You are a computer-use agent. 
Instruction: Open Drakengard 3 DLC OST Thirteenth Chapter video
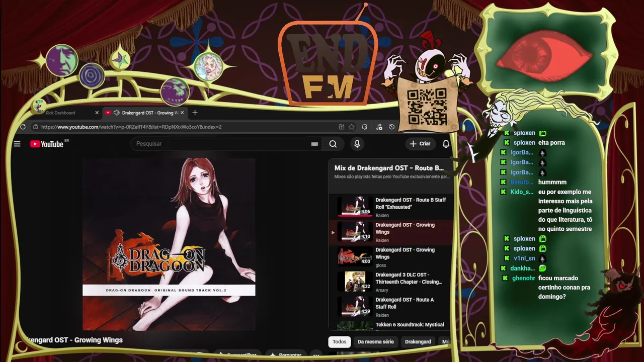tap(391, 282)
